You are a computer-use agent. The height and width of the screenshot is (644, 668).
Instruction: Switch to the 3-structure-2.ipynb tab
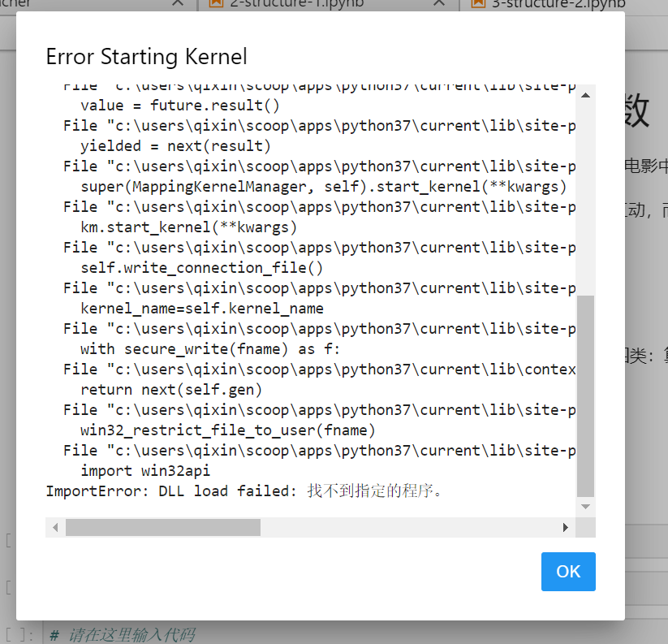[560, 5]
